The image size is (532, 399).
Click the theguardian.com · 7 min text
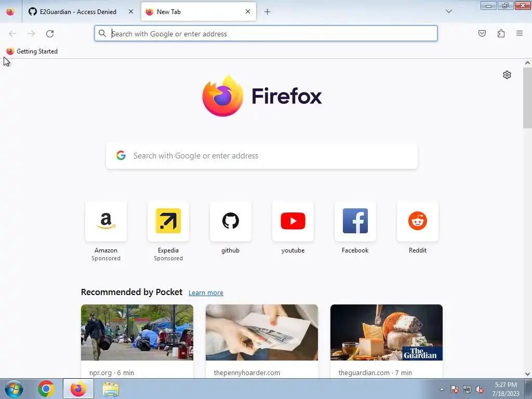click(x=375, y=373)
